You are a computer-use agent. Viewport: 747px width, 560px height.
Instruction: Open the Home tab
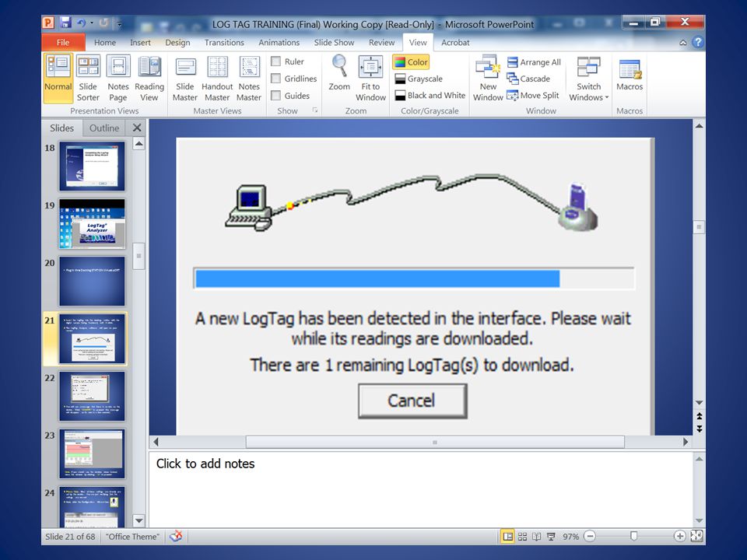(105, 42)
